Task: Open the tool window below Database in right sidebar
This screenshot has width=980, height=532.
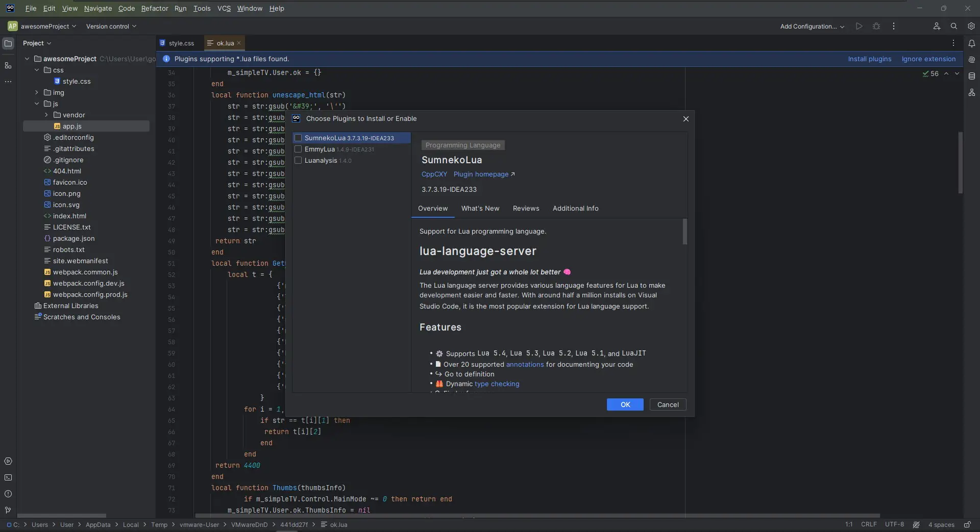Action: 972,92
